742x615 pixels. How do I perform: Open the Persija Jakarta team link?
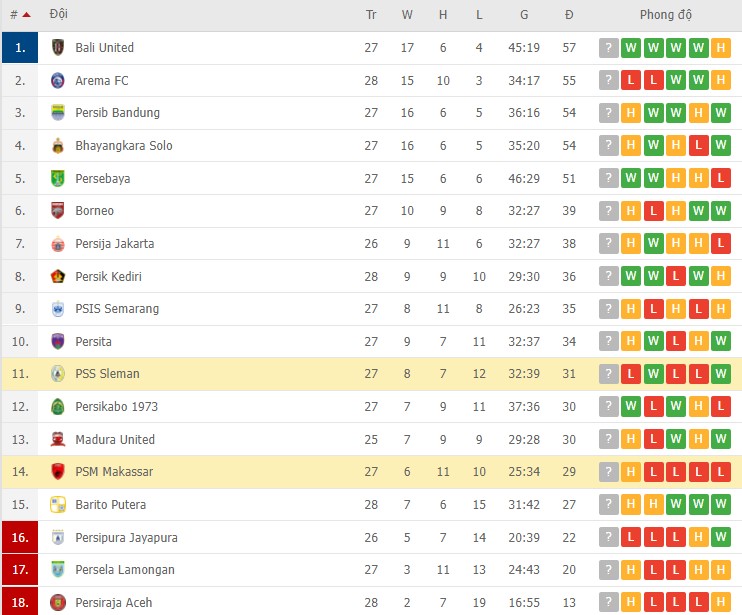pyautogui.click(x=115, y=244)
